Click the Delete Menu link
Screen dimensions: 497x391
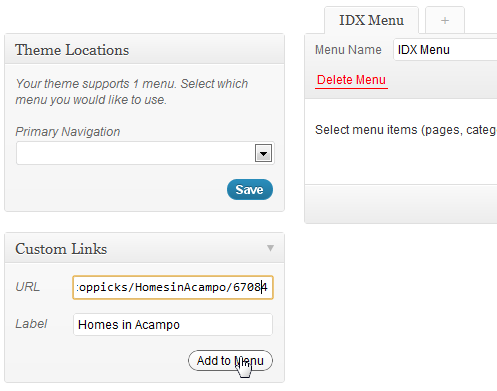pos(351,80)
